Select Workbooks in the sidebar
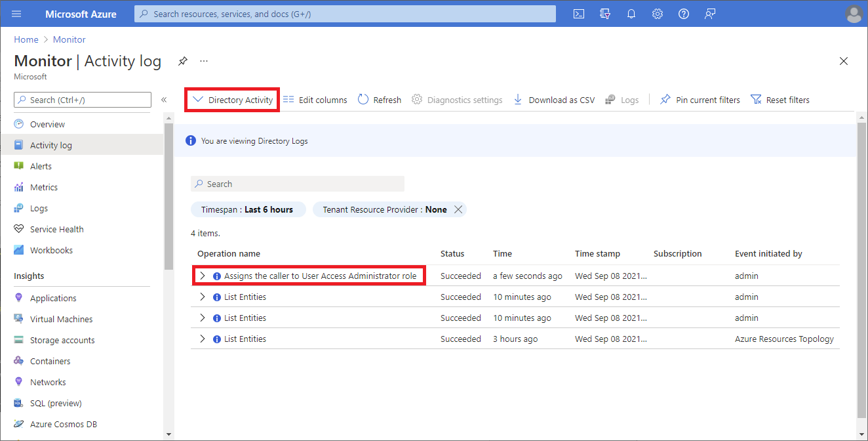The width and height of the screenshot is (868, 441). [52, 250]
